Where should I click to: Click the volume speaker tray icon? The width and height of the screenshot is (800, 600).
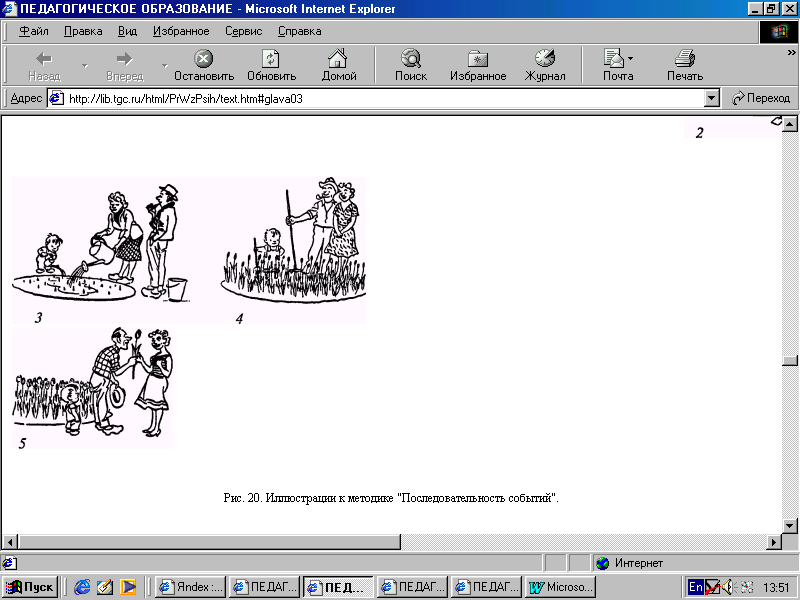[729, 587]
